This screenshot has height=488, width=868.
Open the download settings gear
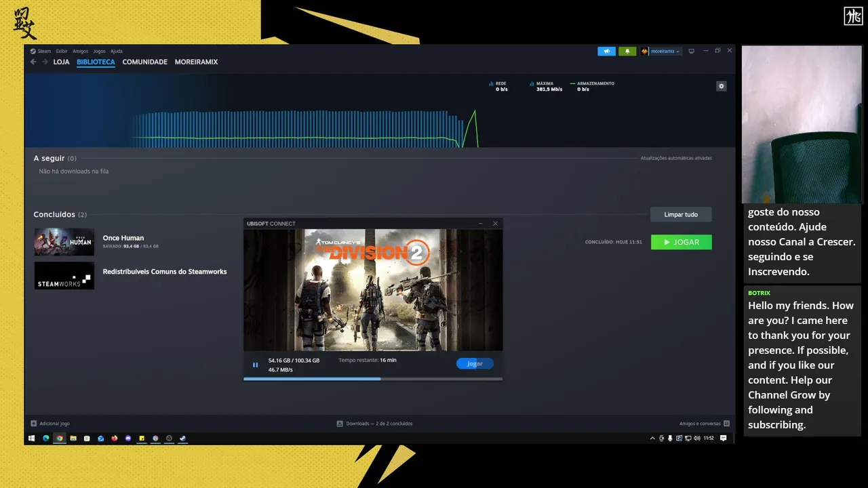pyautogui.click(x=722, y=86)
